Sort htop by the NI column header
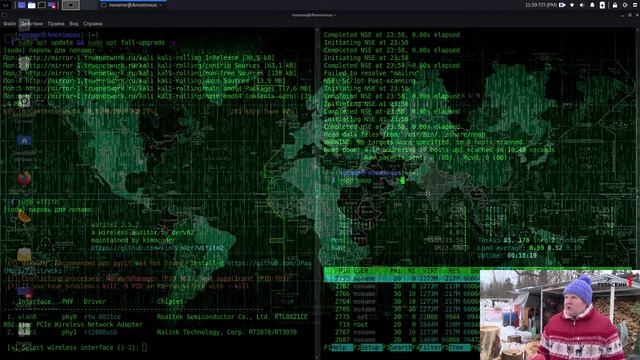This screenshot has height=360, width=640. click(411, 271)
